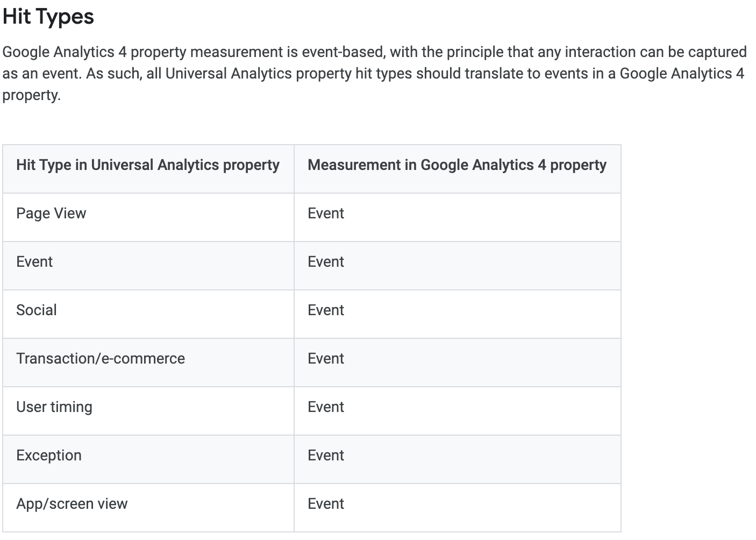Click the User timing cell
The width and height of the screenshot is (756, 540).
[x=148, y=411]
